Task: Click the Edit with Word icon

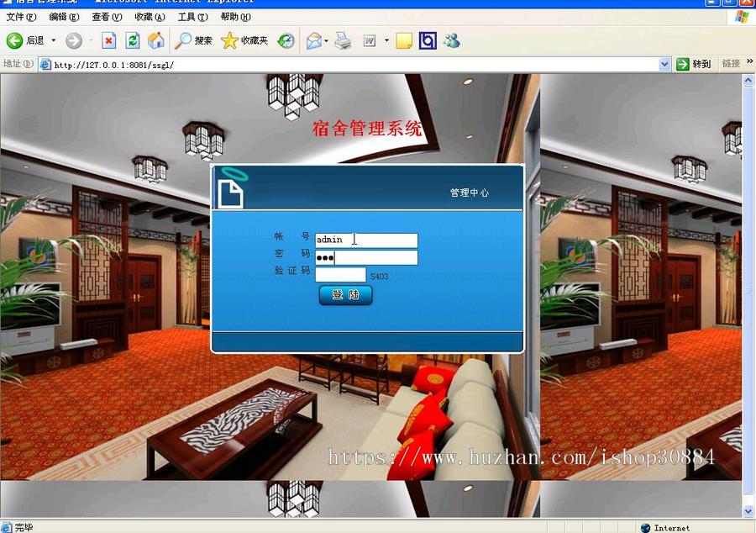Action: click(369, 40)
